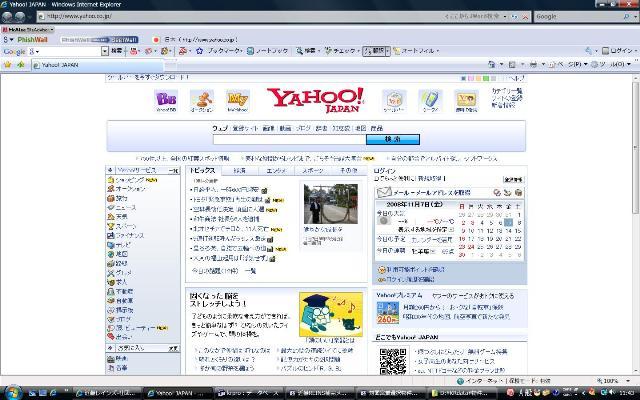Viewport: 640px width, 400px height.
Task: Click the Windows Start orb
Action: coord(13,392)
